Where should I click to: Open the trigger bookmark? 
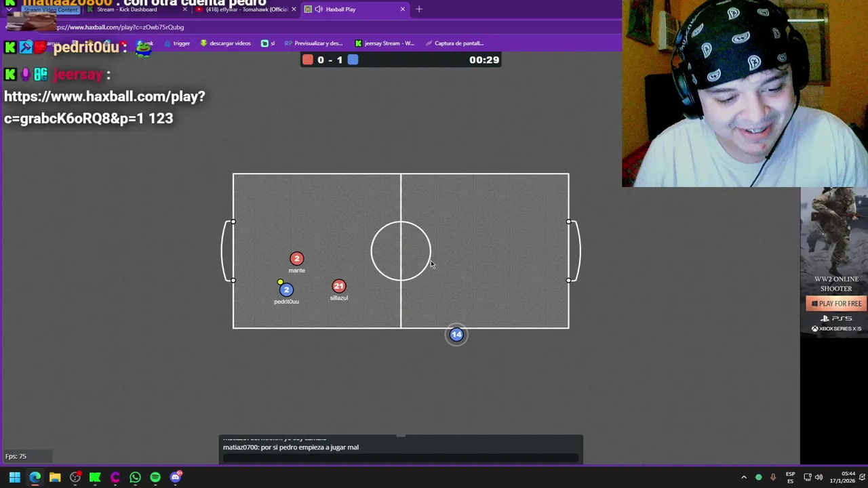point(176,43)
